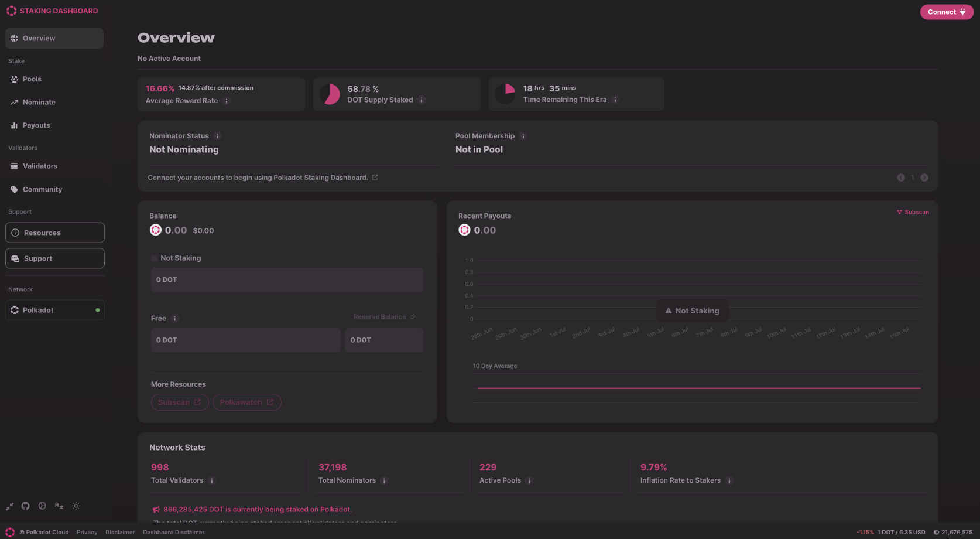Open the Privacy link in footer
The width and height of the screenshot is (980, 539).
(x=87, y=533)
